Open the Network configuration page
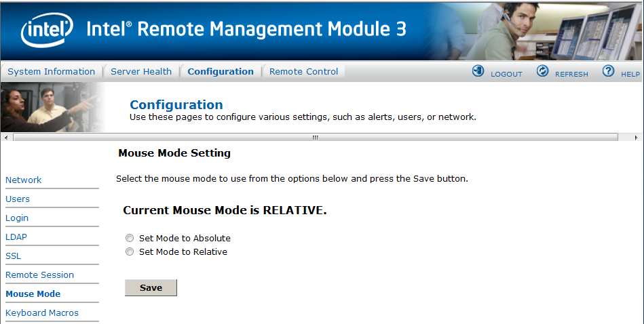The height and width of the screenshot is (324, 644). pyautogui.click(x=23, y=180)
